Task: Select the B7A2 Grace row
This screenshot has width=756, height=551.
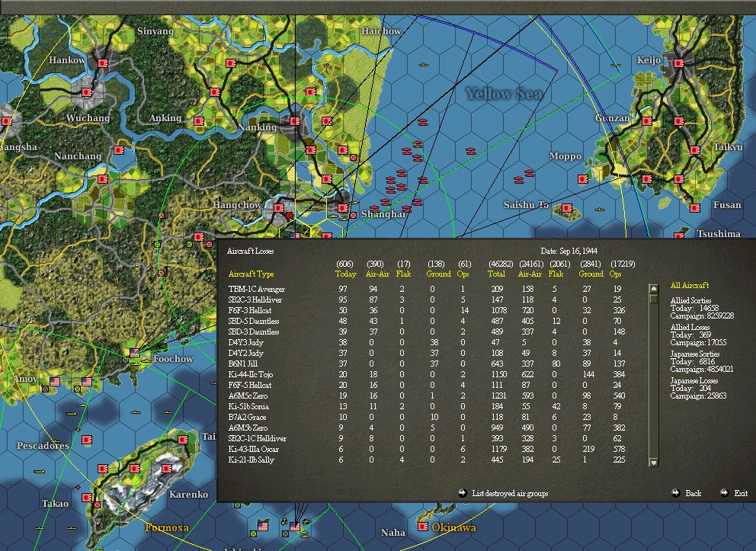Action: tap(427, 417)
